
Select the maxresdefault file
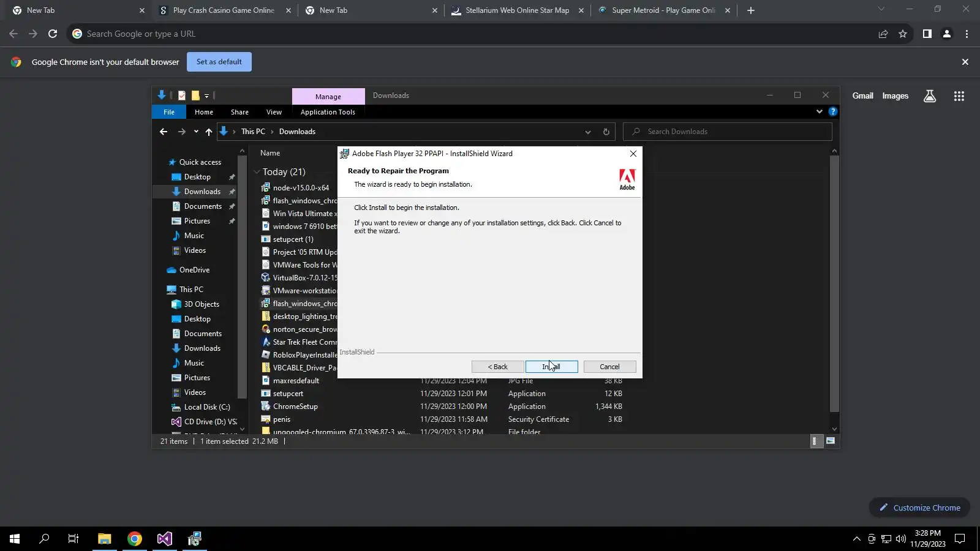(296, 381)
